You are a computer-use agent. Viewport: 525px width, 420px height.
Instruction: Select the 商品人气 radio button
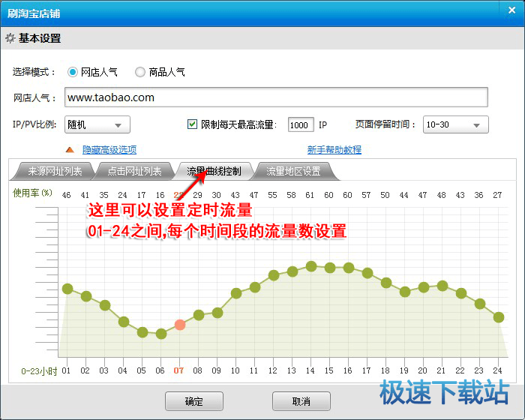(140, 73)
